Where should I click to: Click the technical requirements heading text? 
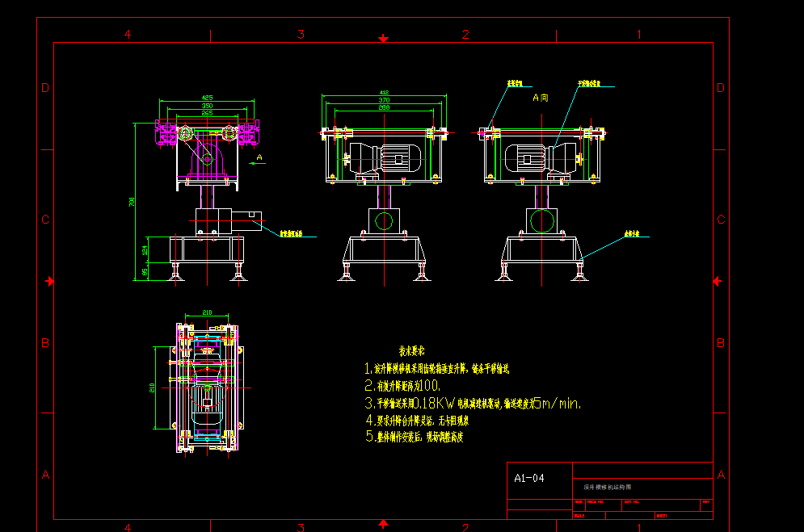click(412, 351)
